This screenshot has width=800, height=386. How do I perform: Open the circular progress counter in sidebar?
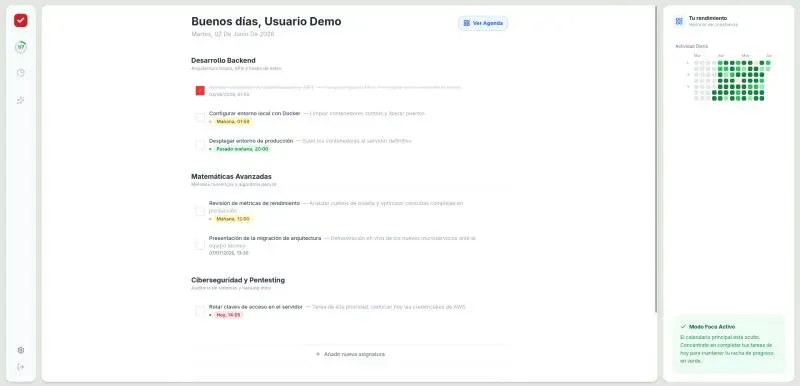tap(21, 47)
